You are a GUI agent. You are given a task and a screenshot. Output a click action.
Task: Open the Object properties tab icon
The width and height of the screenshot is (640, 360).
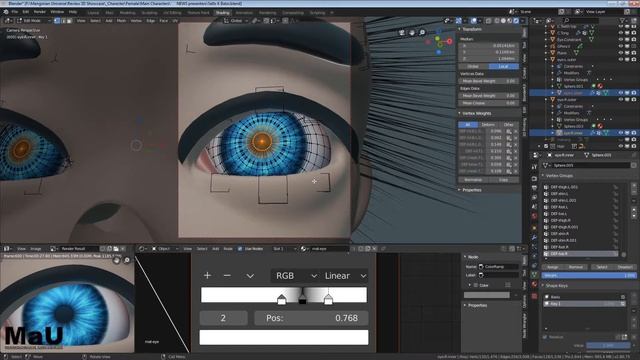(534, 227)
